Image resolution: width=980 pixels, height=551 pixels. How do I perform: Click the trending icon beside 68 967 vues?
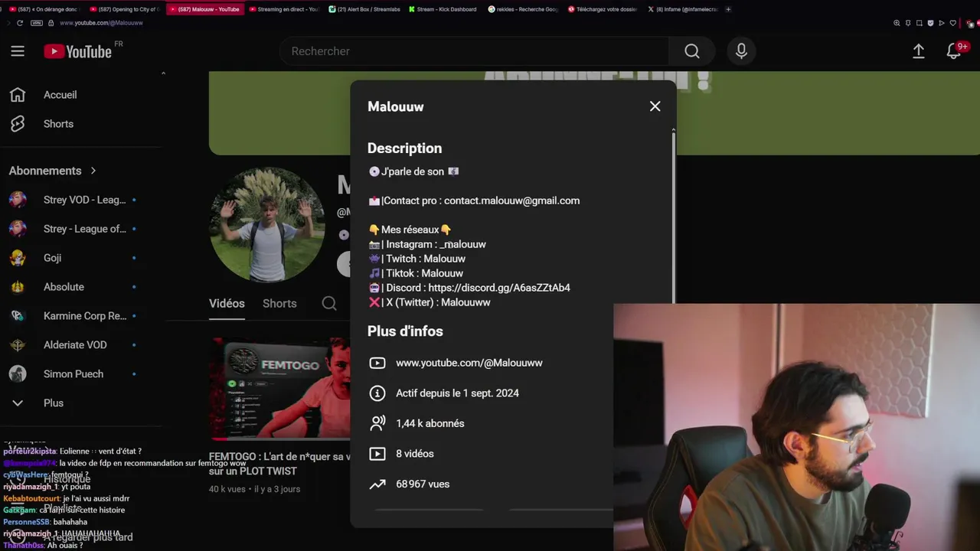pyautogui.click(x=377, y=484)
